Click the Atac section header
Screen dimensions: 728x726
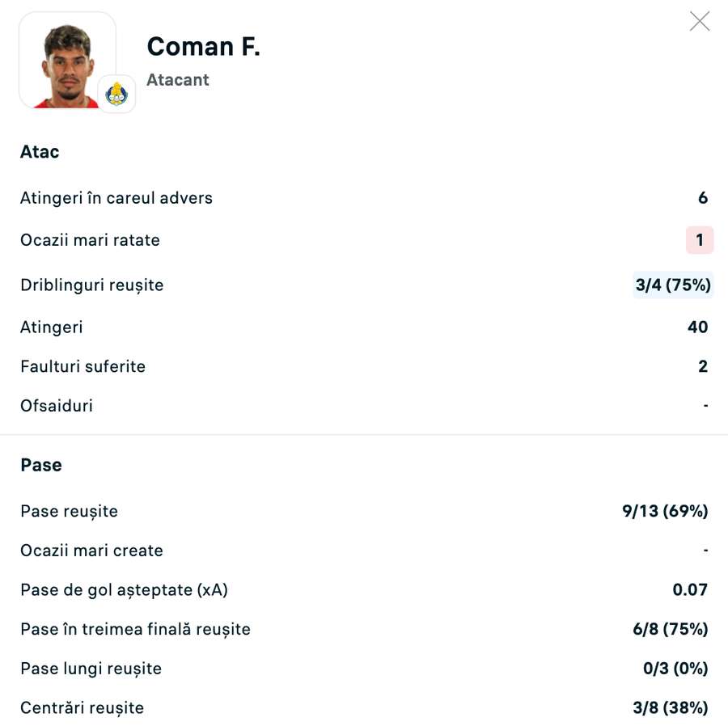pyautogui.click(x=39, y=151)
